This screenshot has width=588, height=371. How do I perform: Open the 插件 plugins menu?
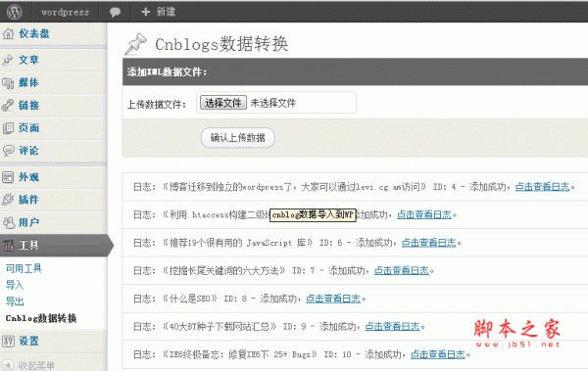[28, 200]
